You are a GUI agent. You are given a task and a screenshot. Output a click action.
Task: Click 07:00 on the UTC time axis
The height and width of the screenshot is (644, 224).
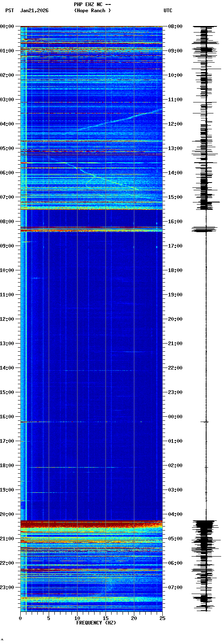pyautogui.click(x=175, y=587)
